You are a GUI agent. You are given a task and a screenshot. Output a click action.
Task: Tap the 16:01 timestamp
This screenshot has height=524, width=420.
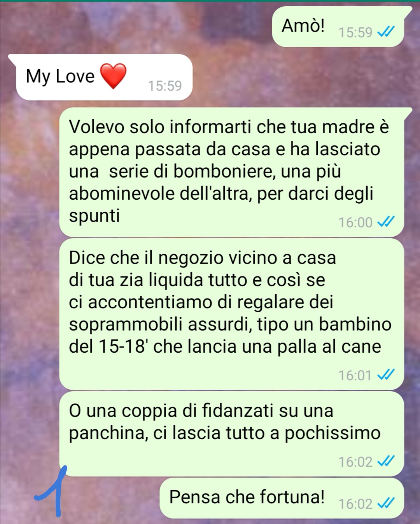pos(355,375)
